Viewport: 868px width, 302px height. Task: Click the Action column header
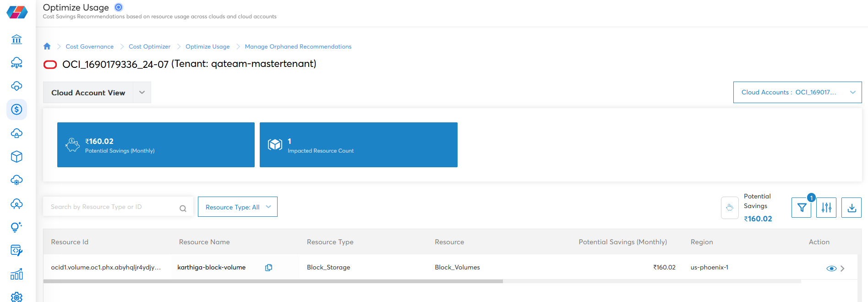pyautogui.click(x=819, y=242)
